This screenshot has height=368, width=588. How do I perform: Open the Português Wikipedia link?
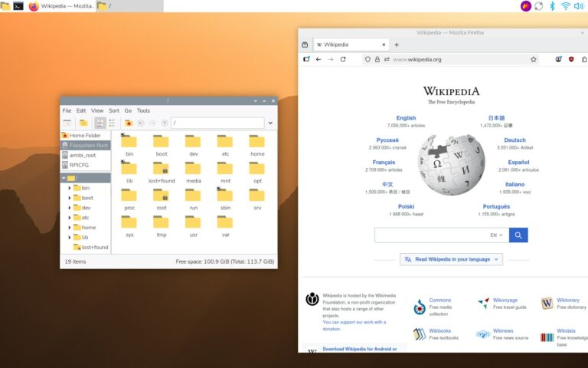496,206
